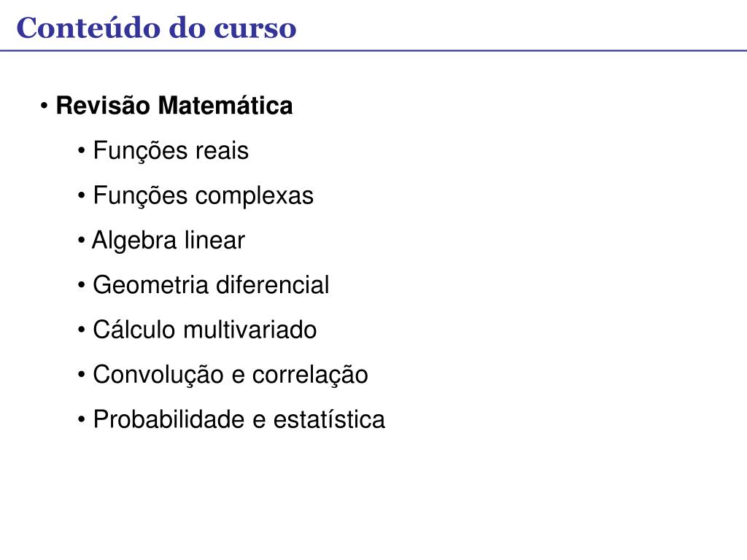Image resolution: width=747 pixels, height=560 pixels.
Task: Click the word "correlação" in the list
Action: 310,376
